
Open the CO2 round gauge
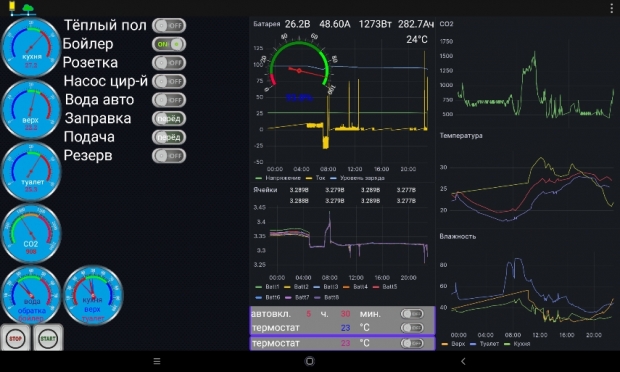click(x=31, y=234)
